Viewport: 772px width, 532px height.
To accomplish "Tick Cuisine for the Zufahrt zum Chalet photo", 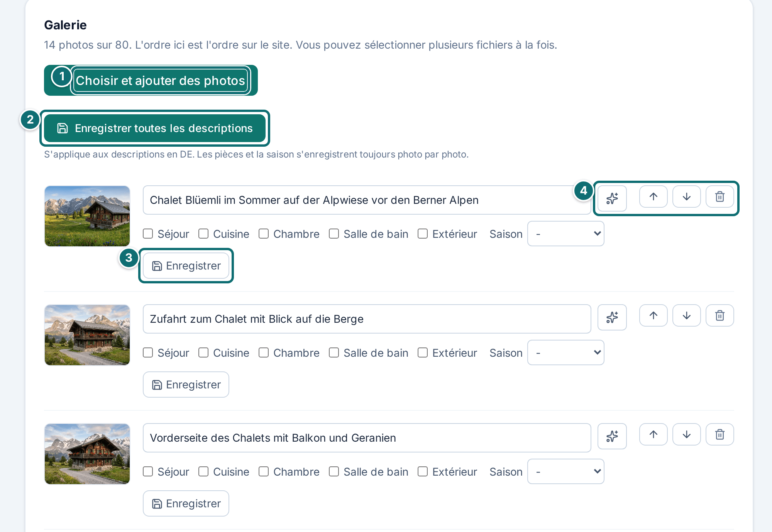I will (x=203, y=352).
